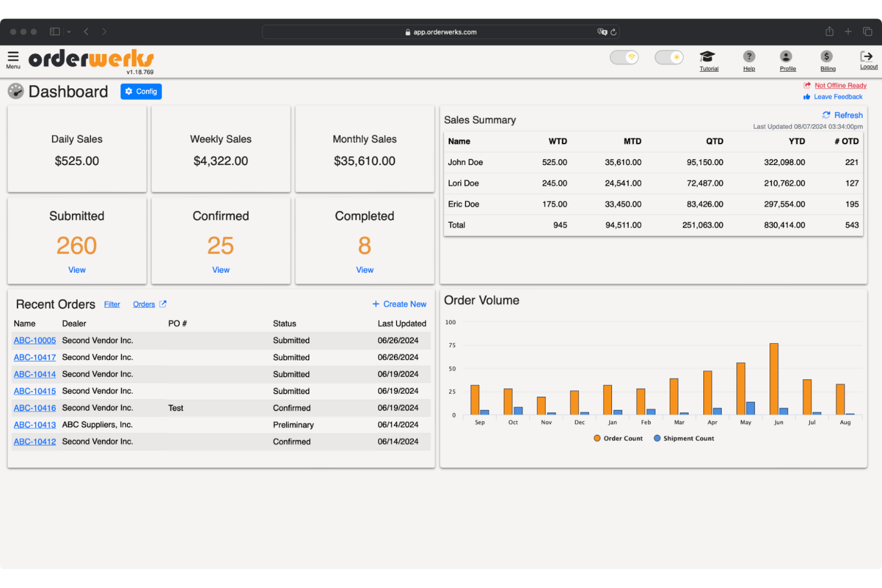Click the translate icon in address bar
The image size is (882, 588).
pyautogui.click(x=602, y=32)
